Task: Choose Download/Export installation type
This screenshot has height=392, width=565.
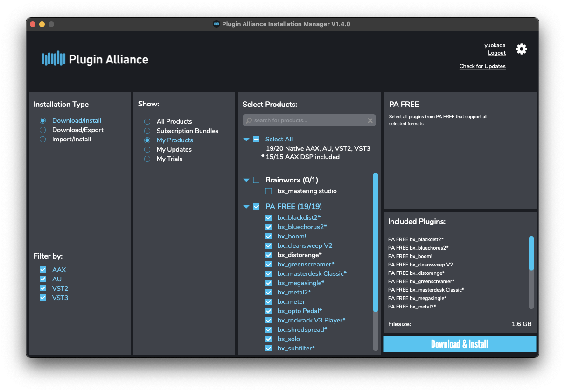Action: pos(43,130)
